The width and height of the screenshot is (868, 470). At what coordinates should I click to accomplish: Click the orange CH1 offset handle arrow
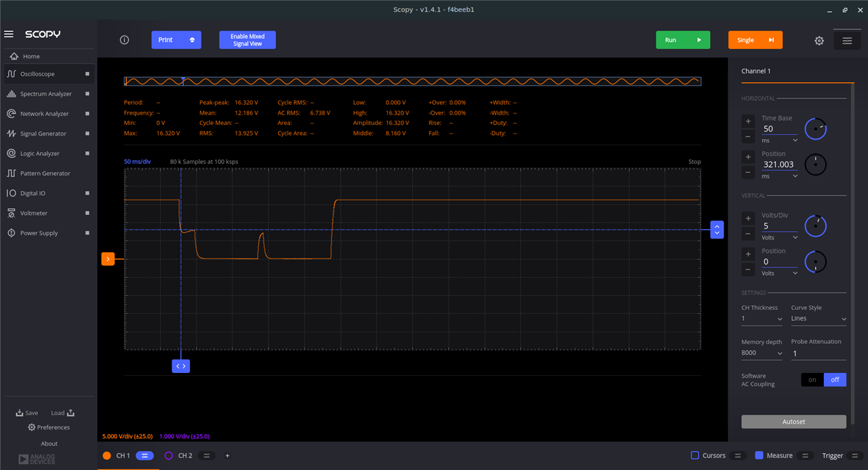tap(108, 258)
